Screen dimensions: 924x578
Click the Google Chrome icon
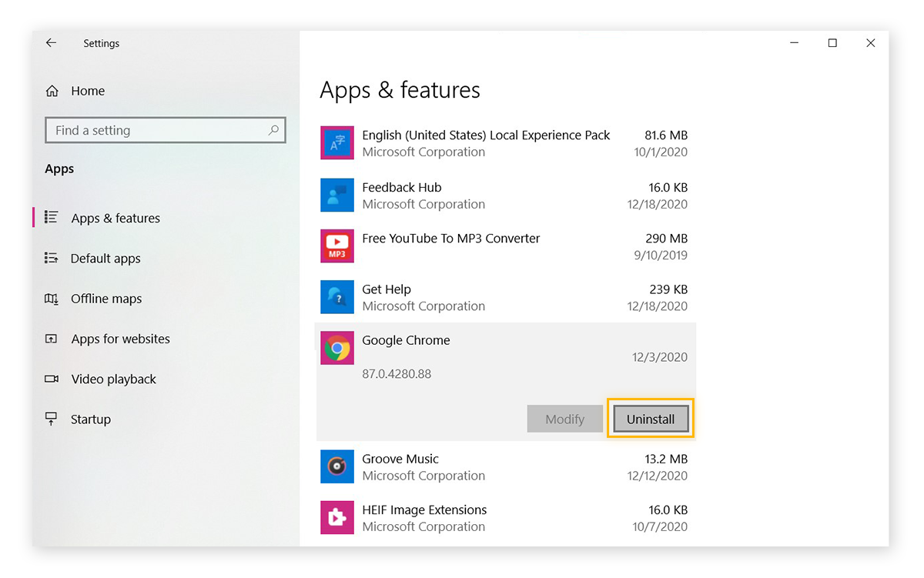pos(336,348)
